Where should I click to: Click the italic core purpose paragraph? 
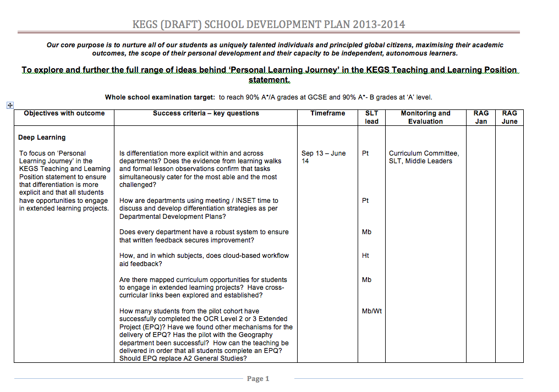point(275,49)
